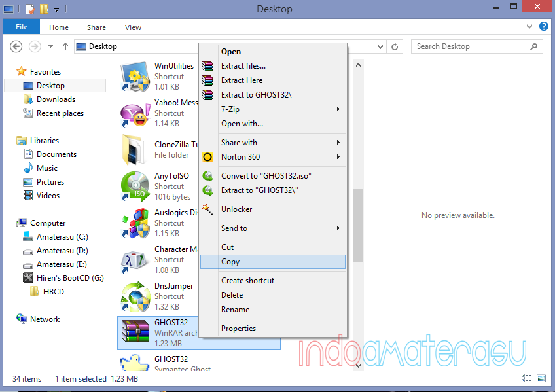Click the DnsJumper shortcut icon
The width and height of the screenshot is (555, 392).
[x=135, y=296]
